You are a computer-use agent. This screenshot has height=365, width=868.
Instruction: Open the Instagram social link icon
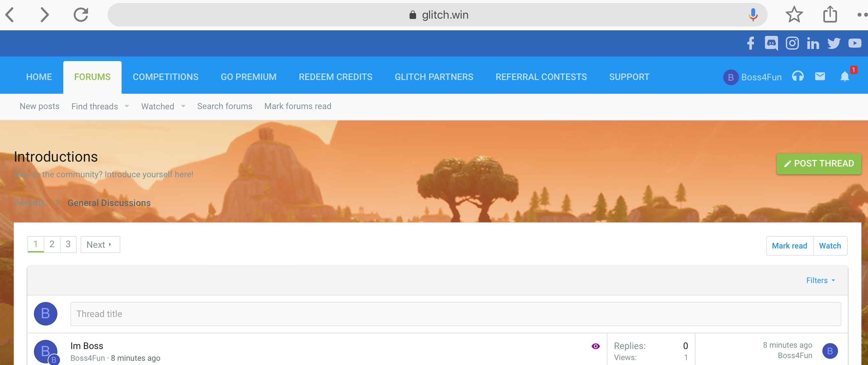point(792,43)
